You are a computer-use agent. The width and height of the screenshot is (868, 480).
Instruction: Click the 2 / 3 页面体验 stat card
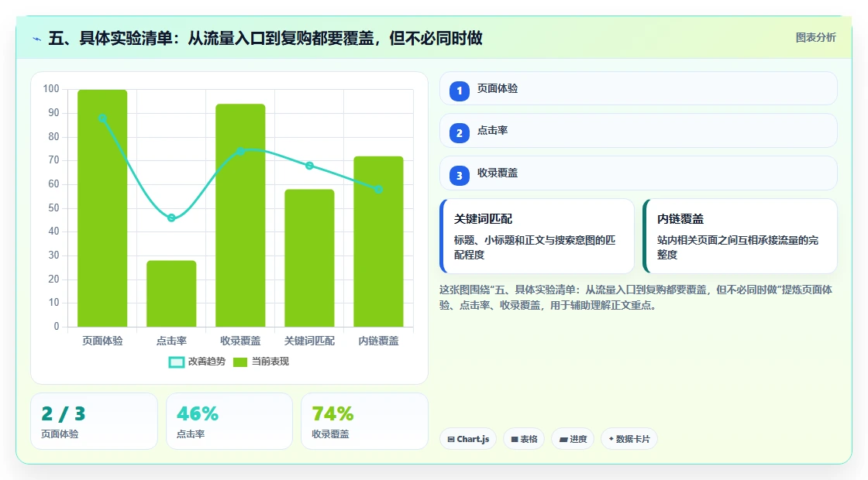(x=94, y=421)
